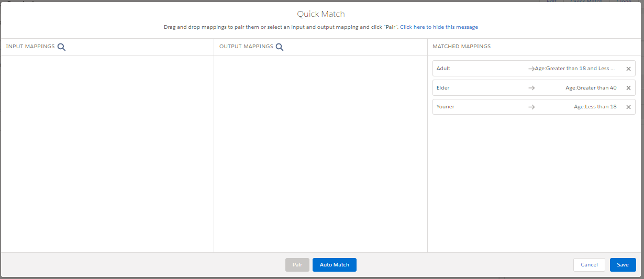Screen dimensions: 644x279
Task: Select the Elder mapping row
Action: 534,88
